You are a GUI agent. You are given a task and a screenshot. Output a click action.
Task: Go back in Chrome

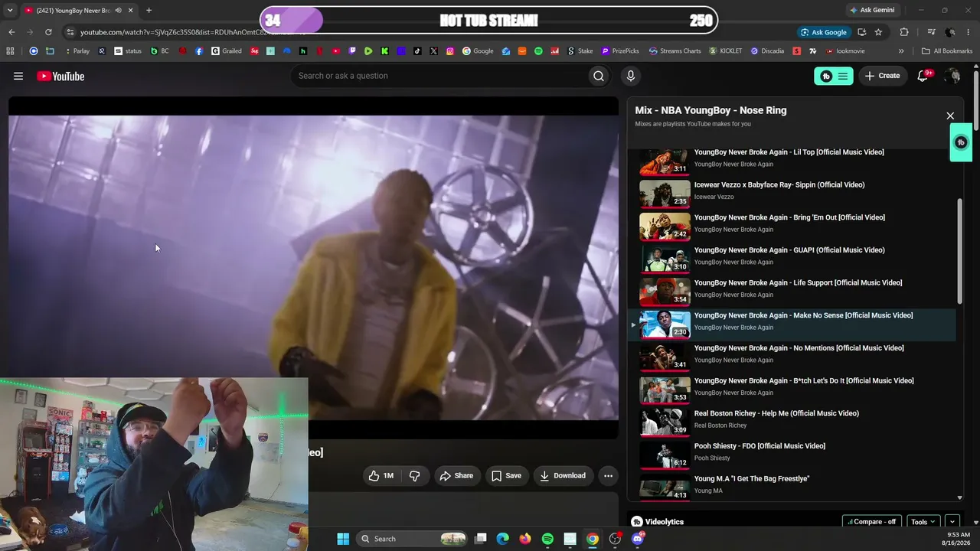click(x=11, y=32)
